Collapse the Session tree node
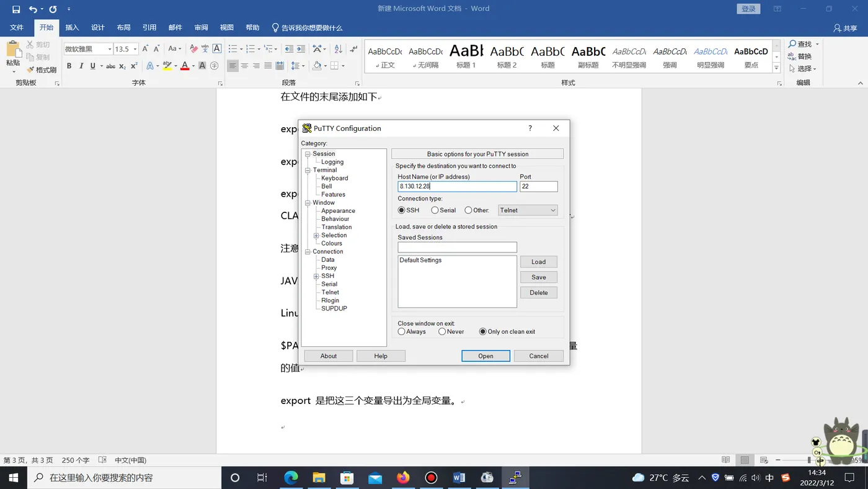 pyautogui.click(x=308, y=154)
